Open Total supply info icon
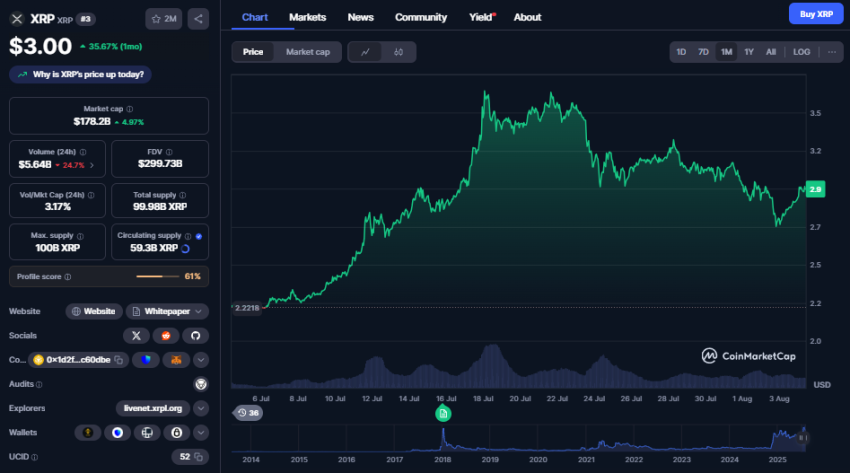Viewport: 850px width, 473px height. 183,195
